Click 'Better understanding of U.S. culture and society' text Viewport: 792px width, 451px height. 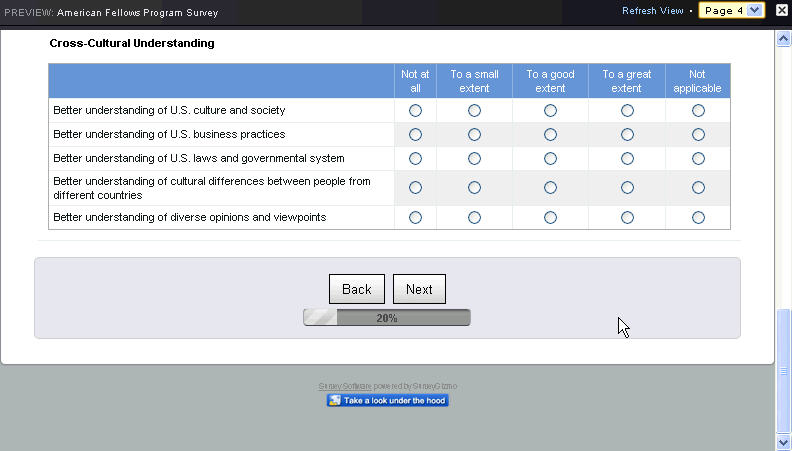pos(169,110)
